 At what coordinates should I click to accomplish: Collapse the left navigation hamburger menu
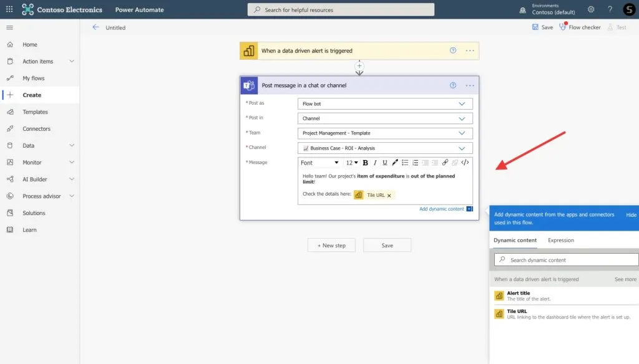tap(10, 27)
